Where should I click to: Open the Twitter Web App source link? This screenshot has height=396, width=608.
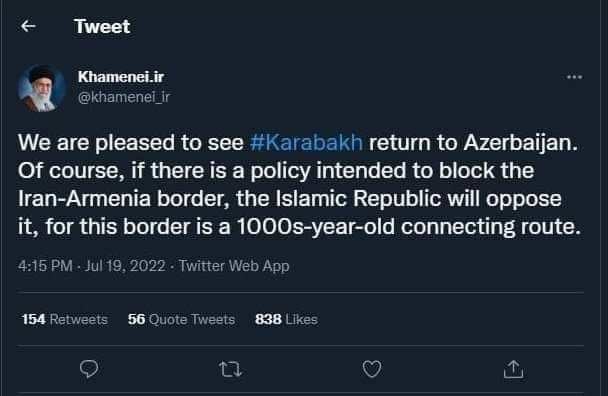pyautogui.click(x=234, y=266)
